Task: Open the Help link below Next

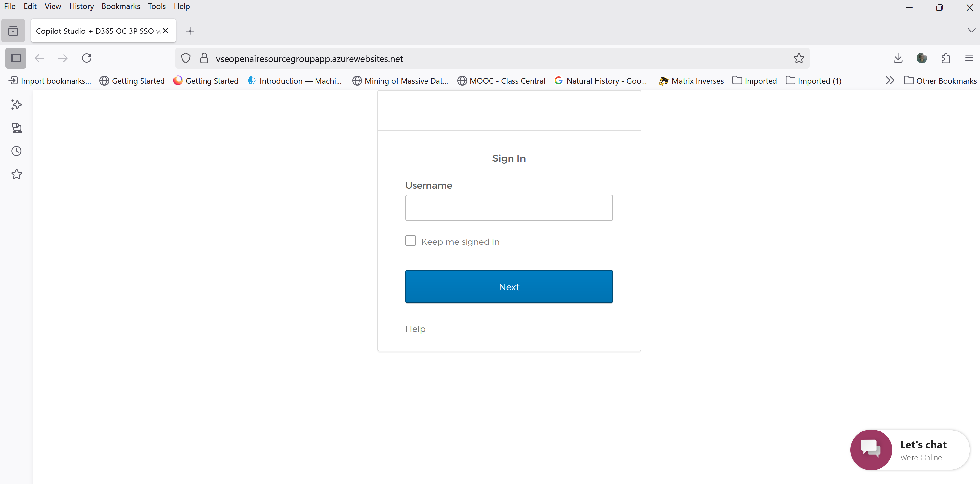Action: point(415,329)
